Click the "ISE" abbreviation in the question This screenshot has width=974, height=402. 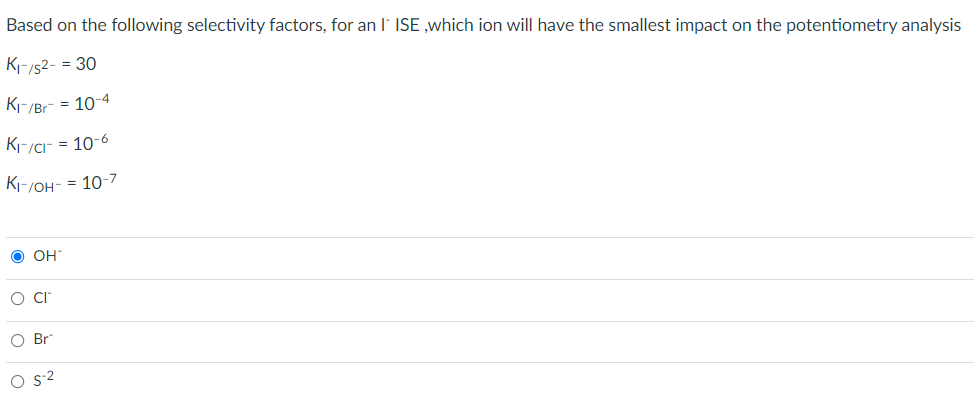point(407,26)
